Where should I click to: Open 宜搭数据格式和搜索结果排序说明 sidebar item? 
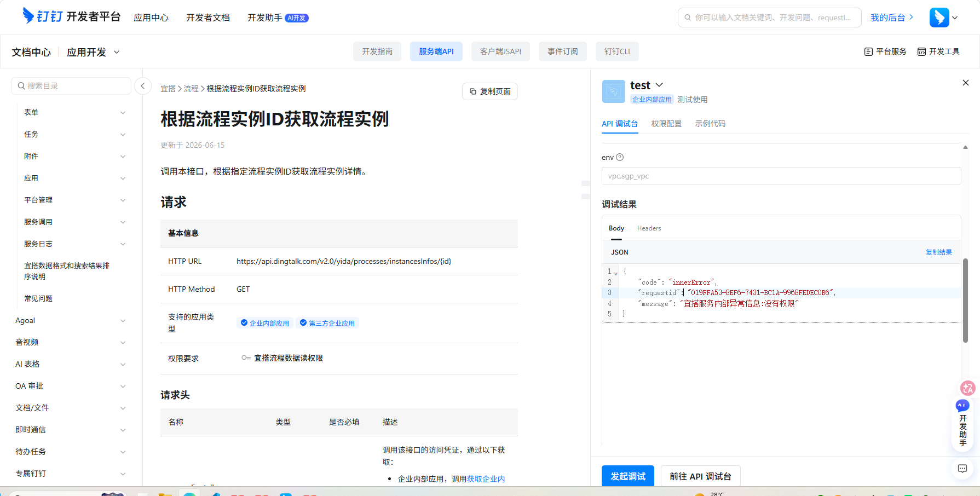(x=67, y=271)
